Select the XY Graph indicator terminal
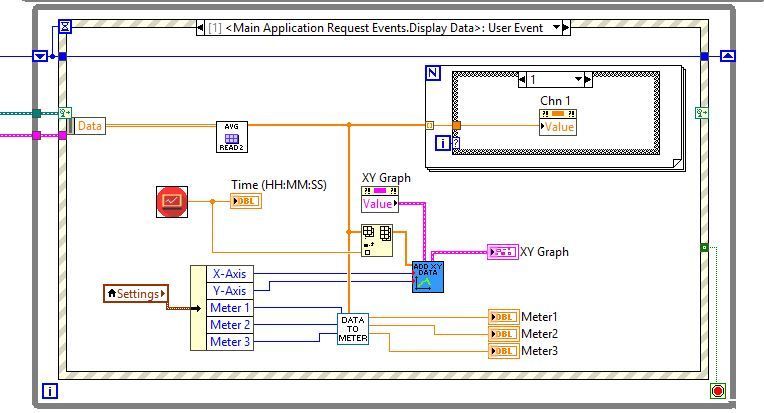The width and height of the screenshot is (764, 413). click(x=502, y=252)
